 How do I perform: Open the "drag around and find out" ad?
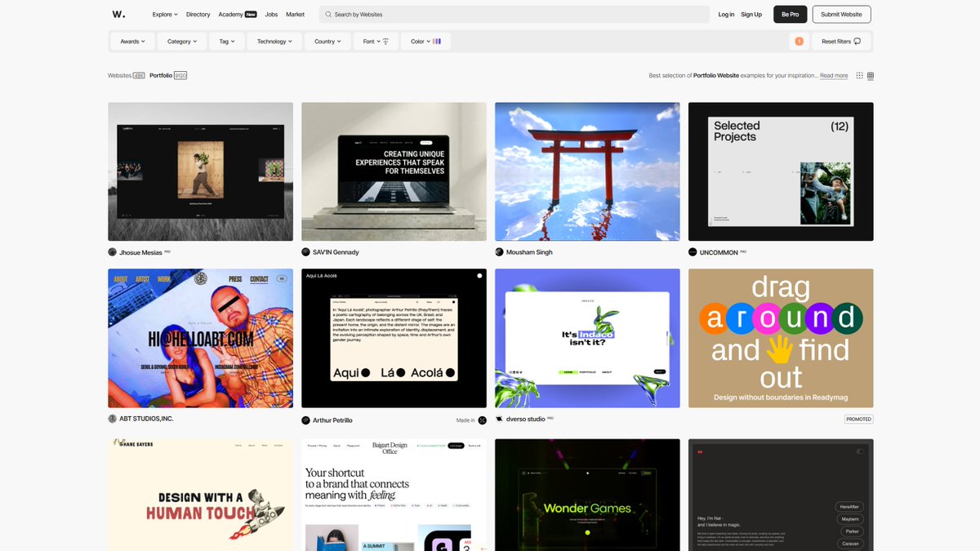pyautogui.click(x=781, y=338)
